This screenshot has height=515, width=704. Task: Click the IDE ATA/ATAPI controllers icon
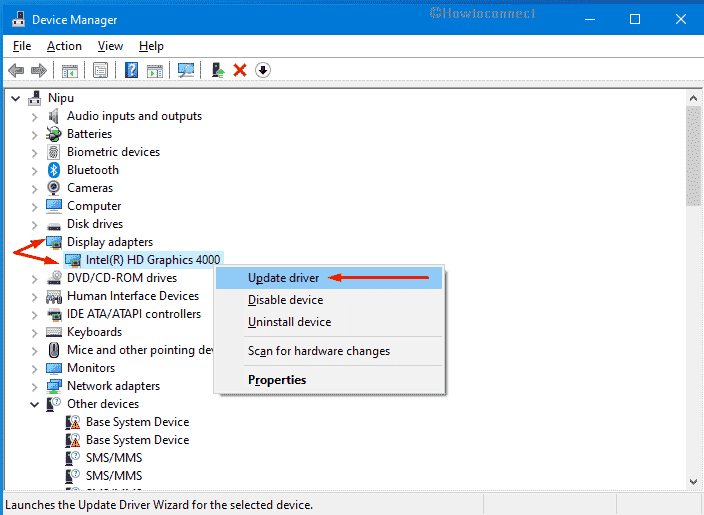click(54, 314)
